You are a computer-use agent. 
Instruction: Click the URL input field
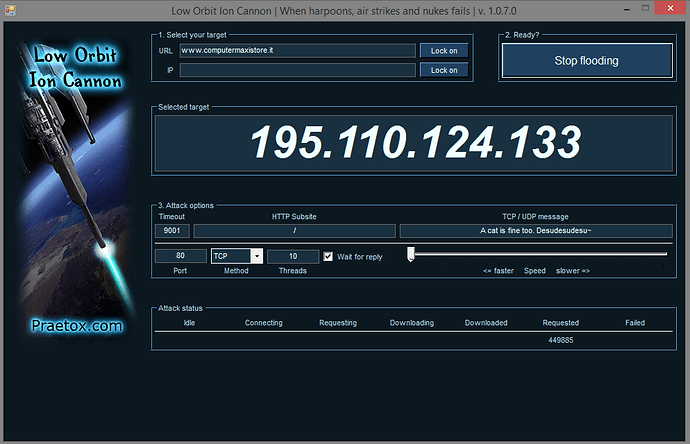297,51
